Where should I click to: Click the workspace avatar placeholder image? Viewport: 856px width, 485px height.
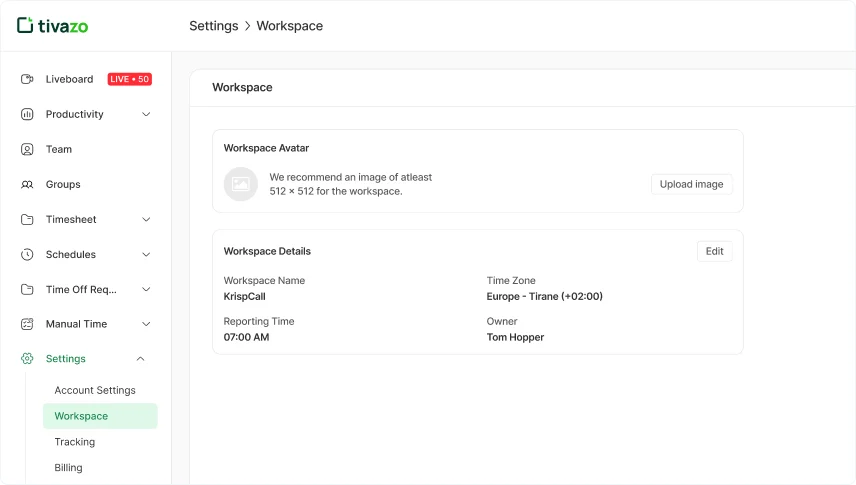(240, 184)
